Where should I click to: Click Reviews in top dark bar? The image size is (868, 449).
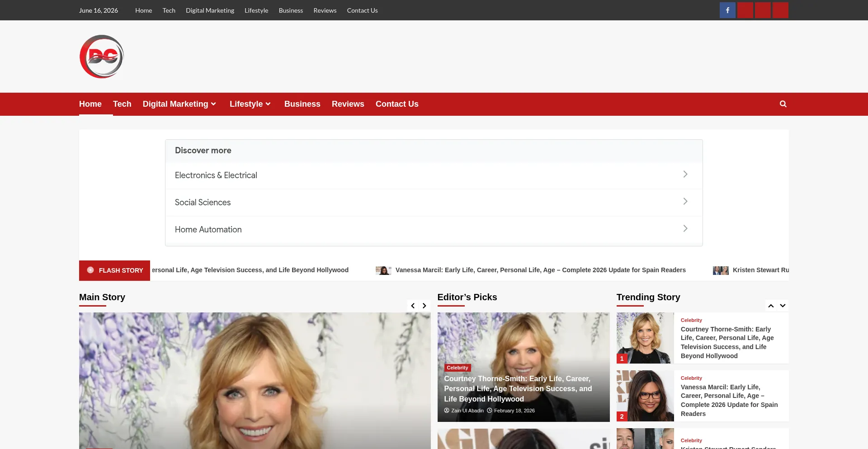[325, 10]
